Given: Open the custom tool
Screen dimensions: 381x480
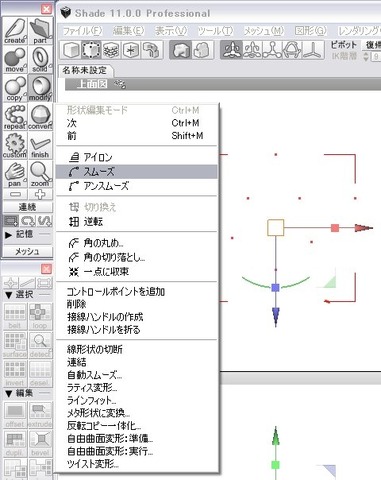Looking at the screenshot, I should (15, 145).
